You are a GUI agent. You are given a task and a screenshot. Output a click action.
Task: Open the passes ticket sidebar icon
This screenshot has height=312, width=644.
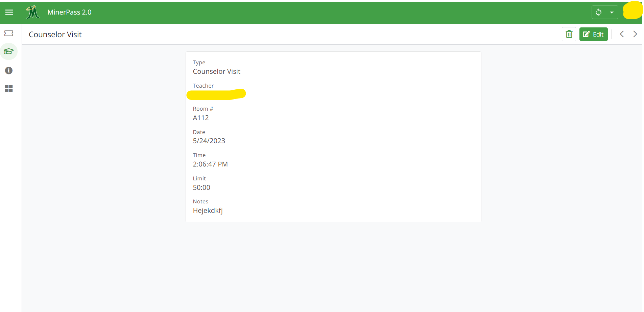(9, 33)
